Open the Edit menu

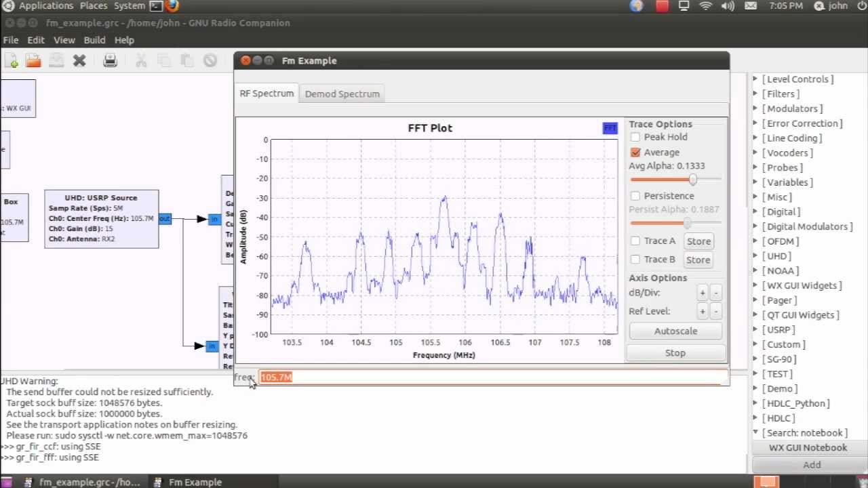click(36, 40)
